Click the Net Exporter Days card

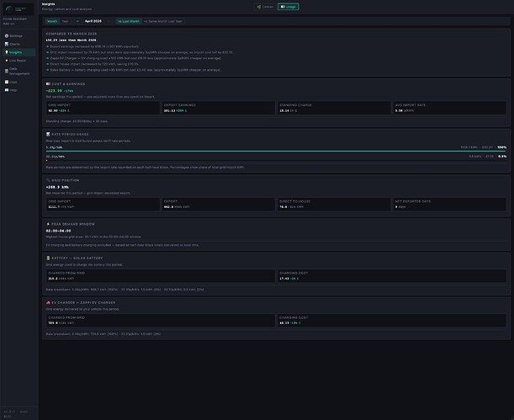[450, 205]
